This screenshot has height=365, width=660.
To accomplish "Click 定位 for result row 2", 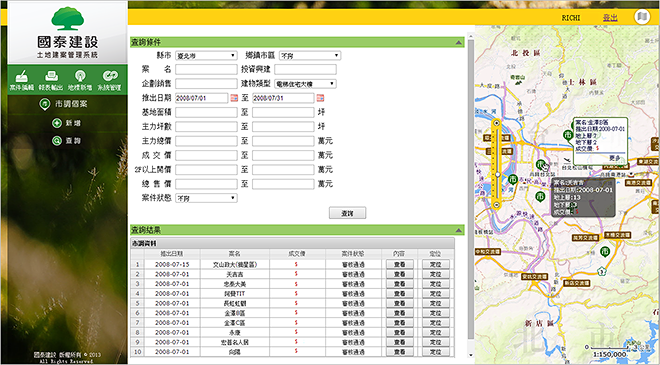I will 436,274.
